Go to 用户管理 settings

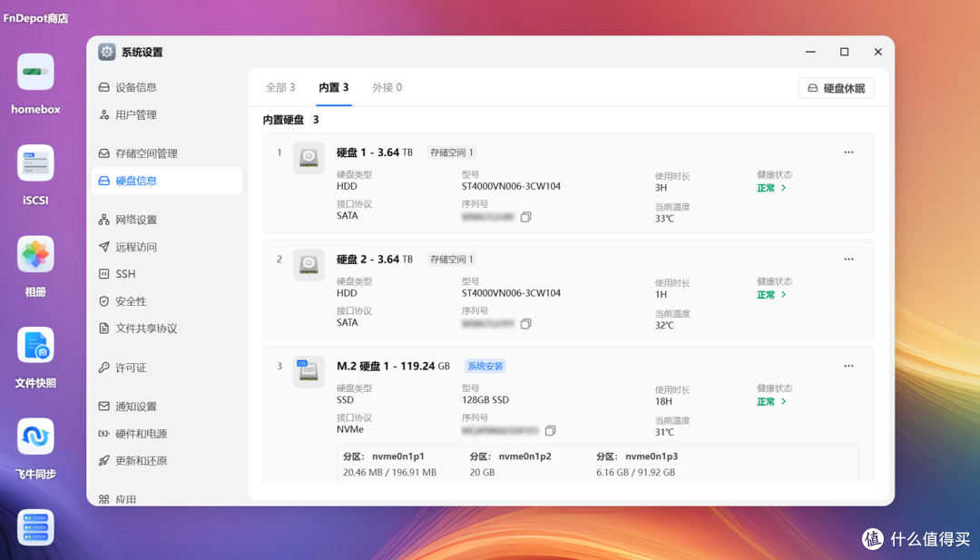[167, 115]
